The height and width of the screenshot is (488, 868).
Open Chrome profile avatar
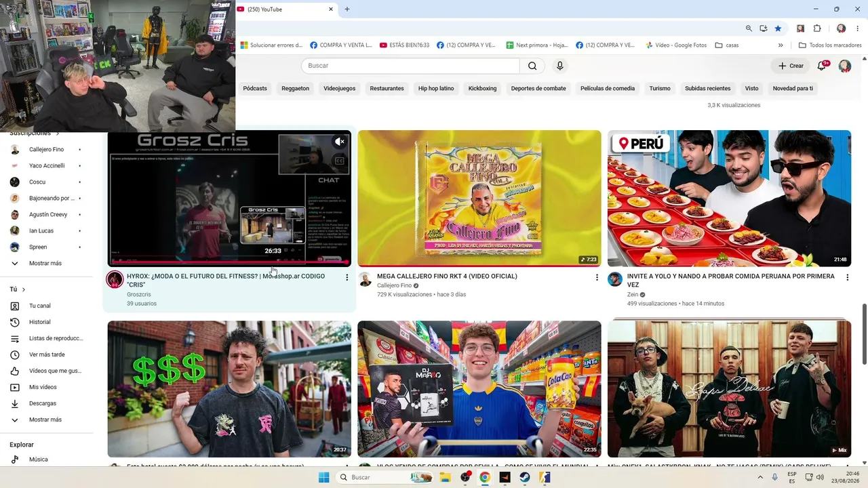[841, 28]
